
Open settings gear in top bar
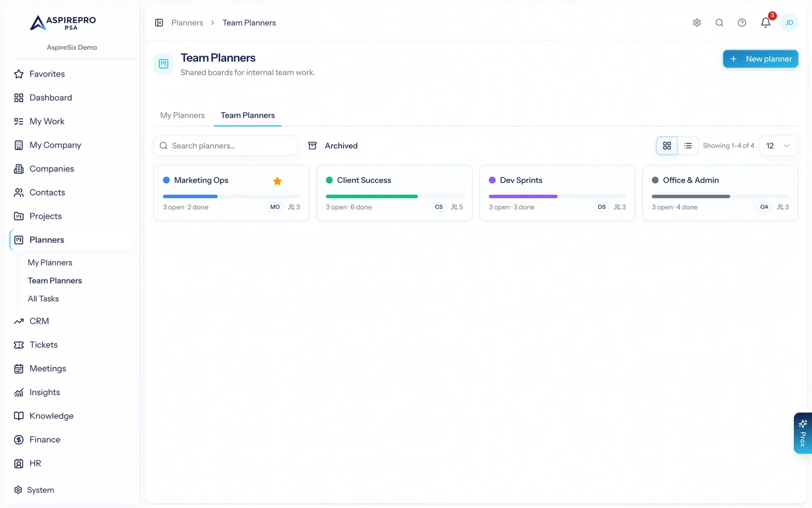[x=697, y=23]
